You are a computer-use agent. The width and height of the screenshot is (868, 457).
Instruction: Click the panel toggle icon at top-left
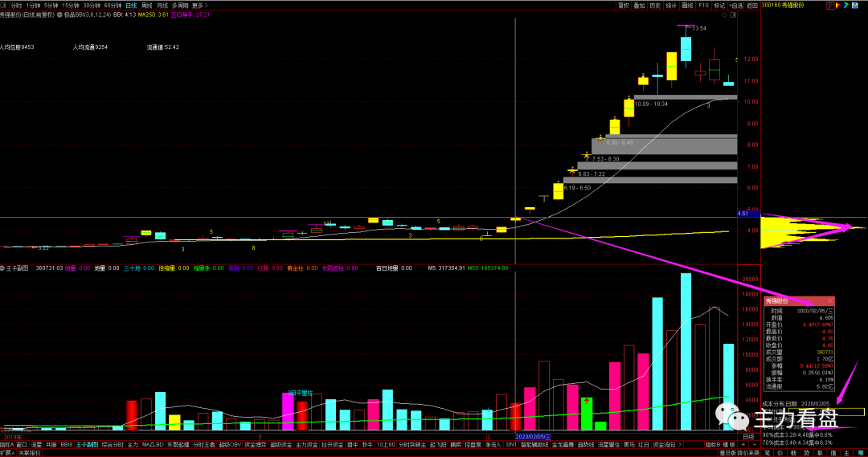coord(3,6)
